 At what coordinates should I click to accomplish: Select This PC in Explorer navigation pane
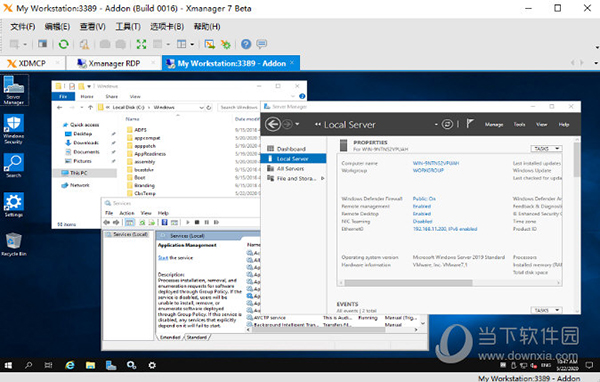(78, 173)
